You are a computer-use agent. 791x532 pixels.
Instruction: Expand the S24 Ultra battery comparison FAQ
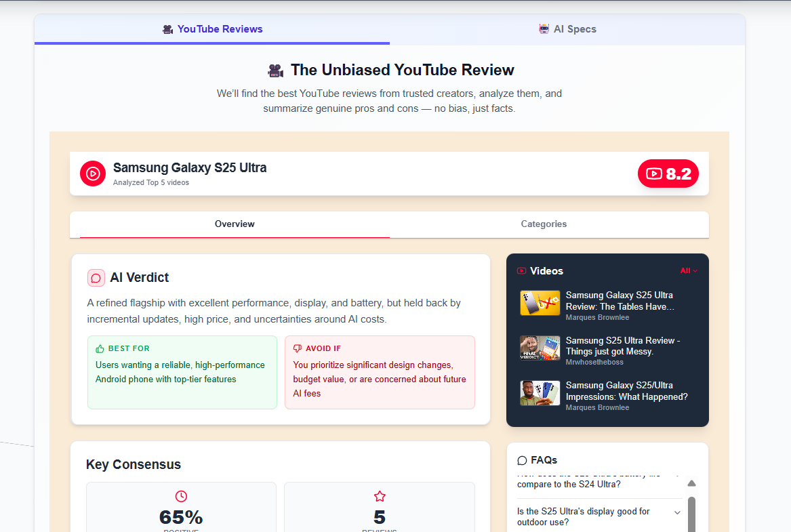click(x=599, y=482)
